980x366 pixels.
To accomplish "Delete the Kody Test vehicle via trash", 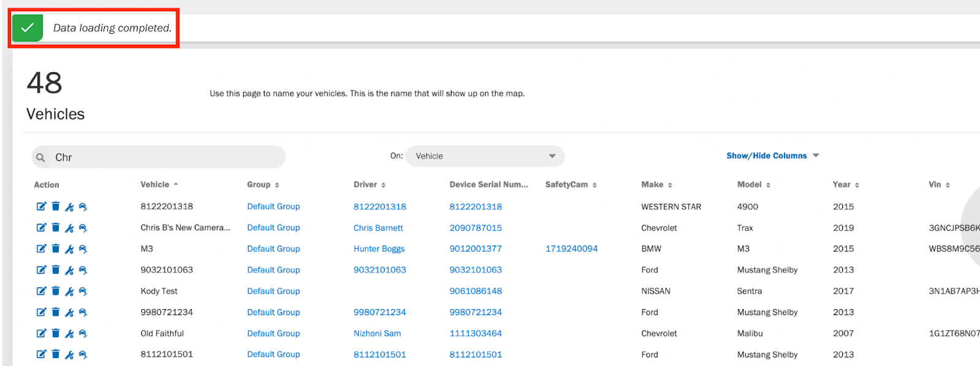I will pos(56,291).
